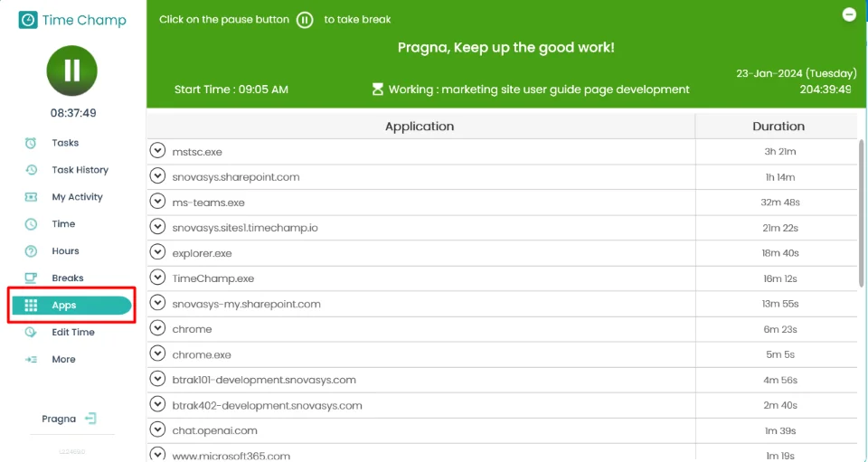
Task: Click the Duration column header
Action: [x=778, y=127]
